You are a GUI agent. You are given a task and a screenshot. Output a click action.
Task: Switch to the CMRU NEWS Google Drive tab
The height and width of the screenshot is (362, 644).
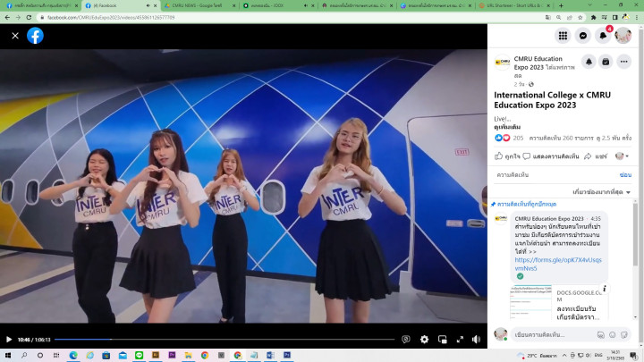pyautogui.click(x=199, y=5)
